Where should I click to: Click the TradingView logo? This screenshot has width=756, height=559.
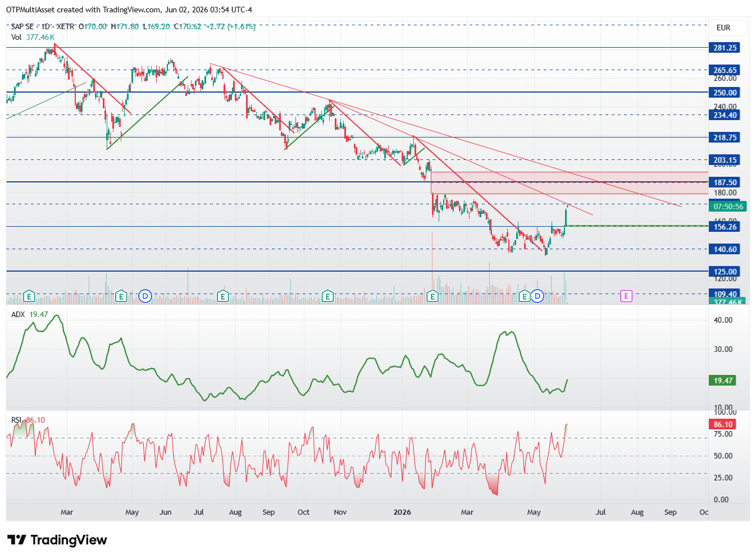(57, 540)
